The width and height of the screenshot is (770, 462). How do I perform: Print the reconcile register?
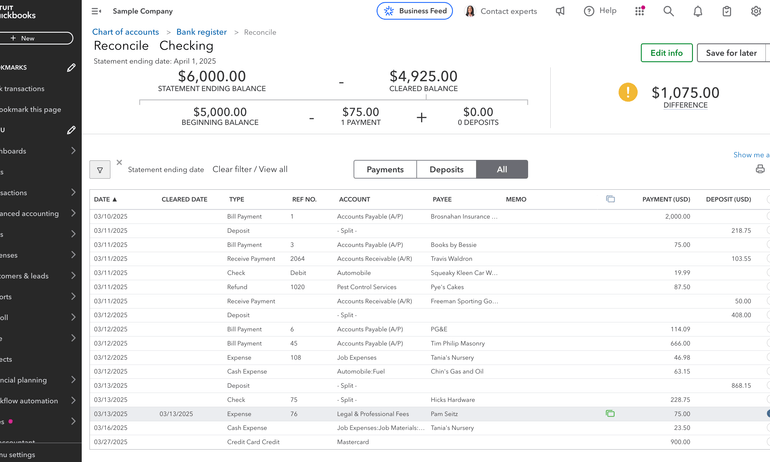pyautogui.click(x=760, y=169)
